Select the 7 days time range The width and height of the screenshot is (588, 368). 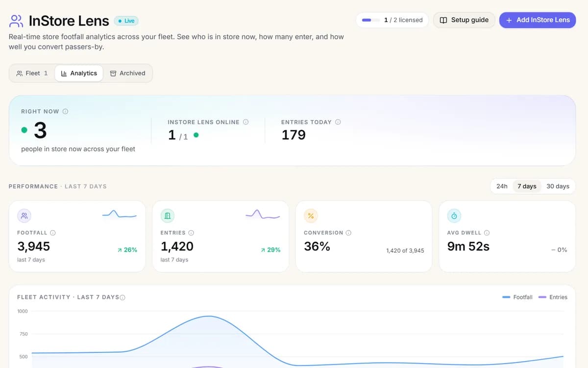[x=527, y=186]
